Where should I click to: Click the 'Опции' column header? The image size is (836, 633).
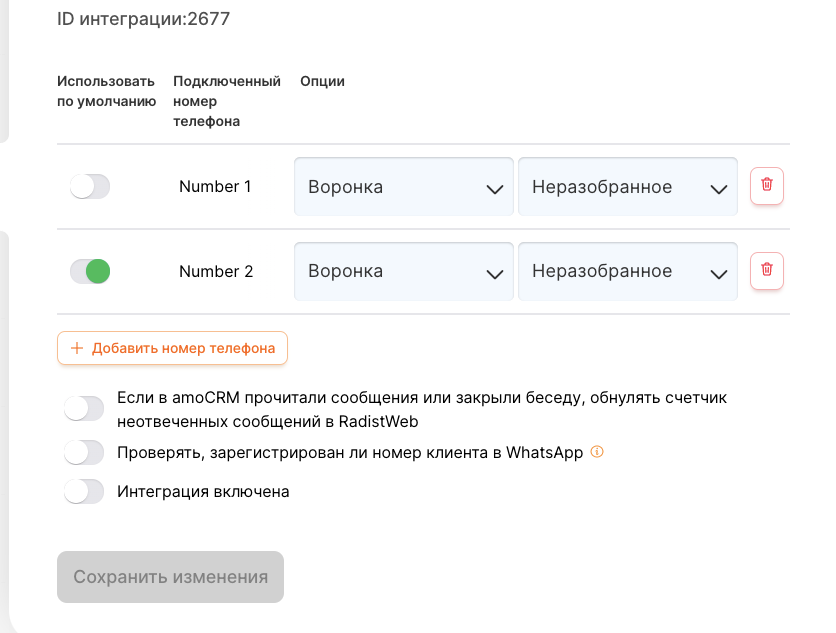(322, 81)
